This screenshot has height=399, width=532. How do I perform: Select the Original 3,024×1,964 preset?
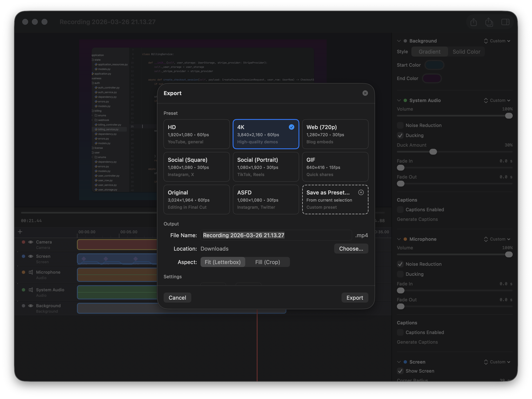[x=197, y=199]
